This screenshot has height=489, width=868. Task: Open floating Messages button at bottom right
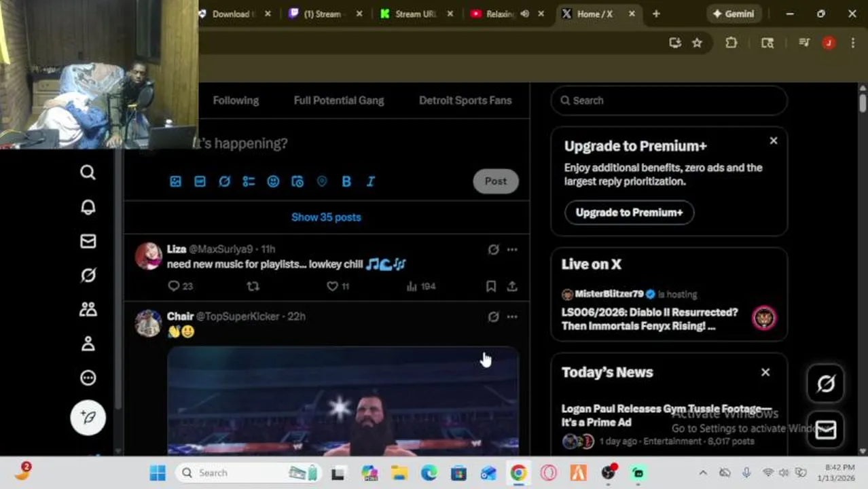click(825, 430)
